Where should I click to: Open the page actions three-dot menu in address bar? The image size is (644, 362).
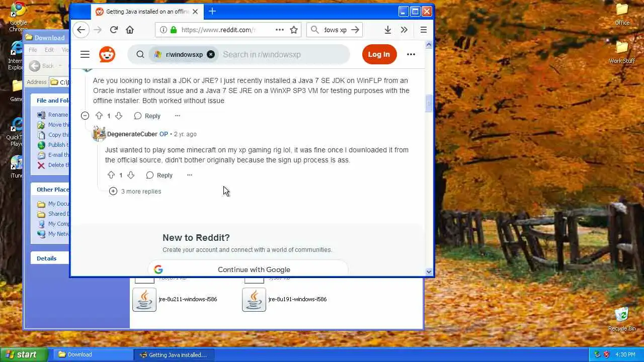point(280,30)
